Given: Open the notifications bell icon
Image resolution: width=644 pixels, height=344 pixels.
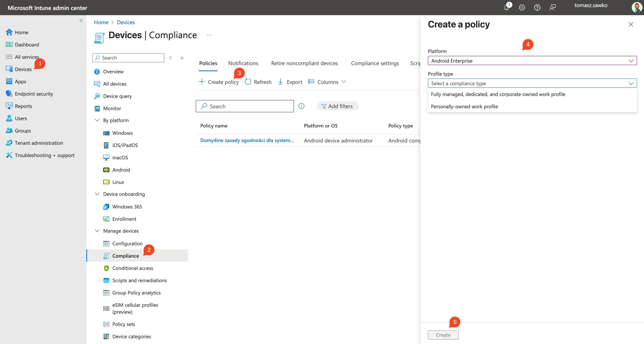Looking at the screenshot, I should pos(507,7).
